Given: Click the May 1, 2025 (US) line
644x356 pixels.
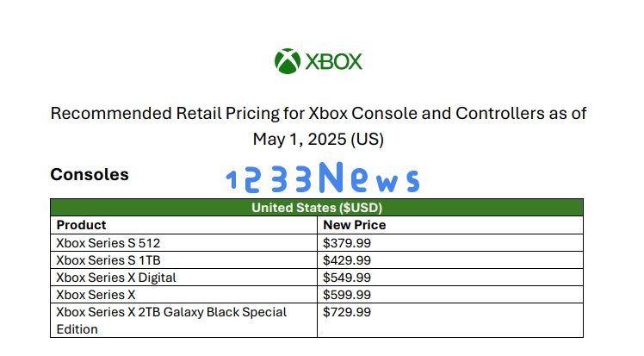Looking at the screenshot, I should [319, 139].
